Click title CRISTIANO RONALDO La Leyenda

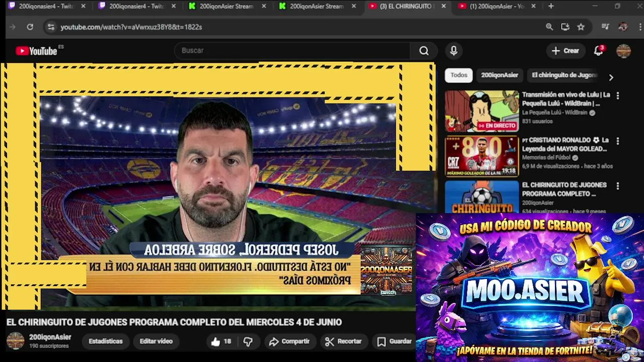click(566, 144)
